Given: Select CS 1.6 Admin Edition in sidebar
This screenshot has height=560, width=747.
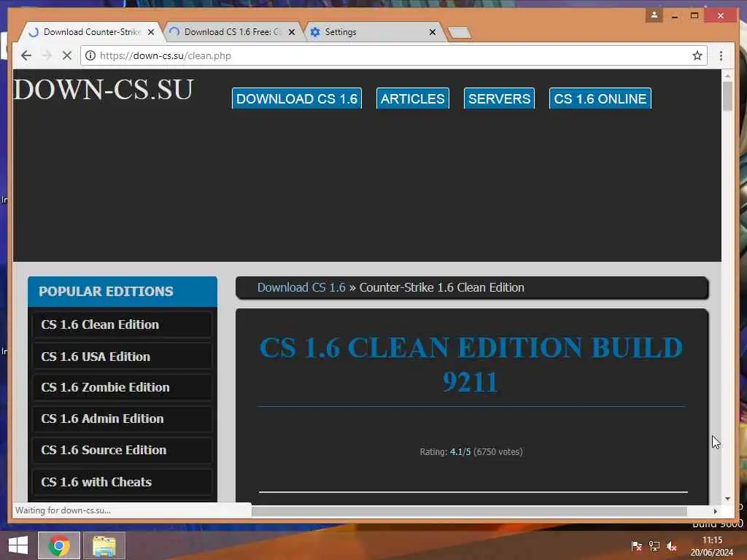Looking at the screenshot, I should tap(122, 419).
